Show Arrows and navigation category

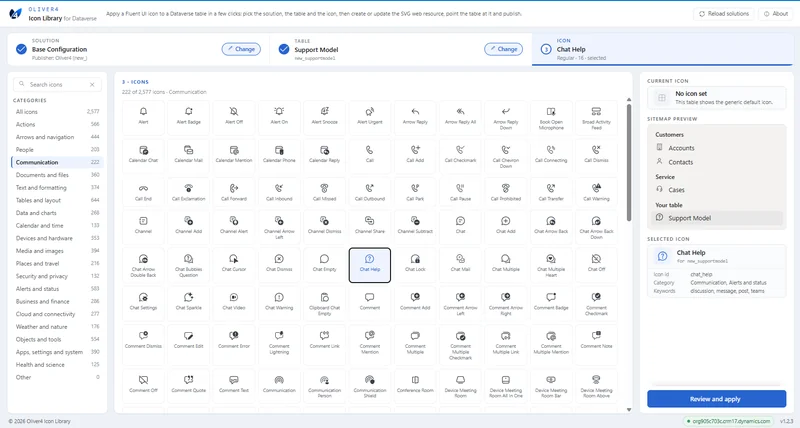pyautogui.click(x=58, y=137)
